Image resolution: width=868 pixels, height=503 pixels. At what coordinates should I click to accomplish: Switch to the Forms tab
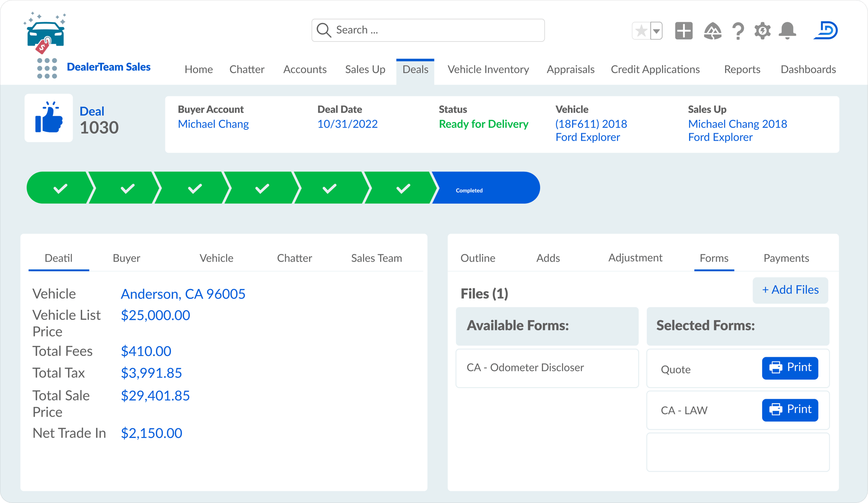coord(714,258)
